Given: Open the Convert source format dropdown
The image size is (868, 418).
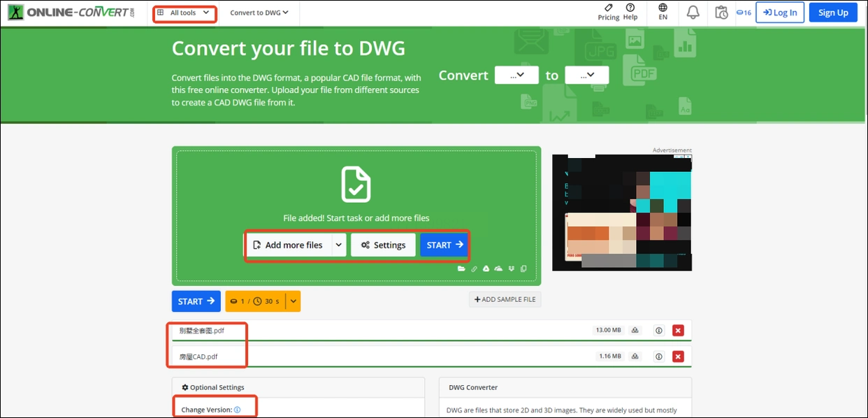Looking at the screenshot, I should (x=516, y=75).
